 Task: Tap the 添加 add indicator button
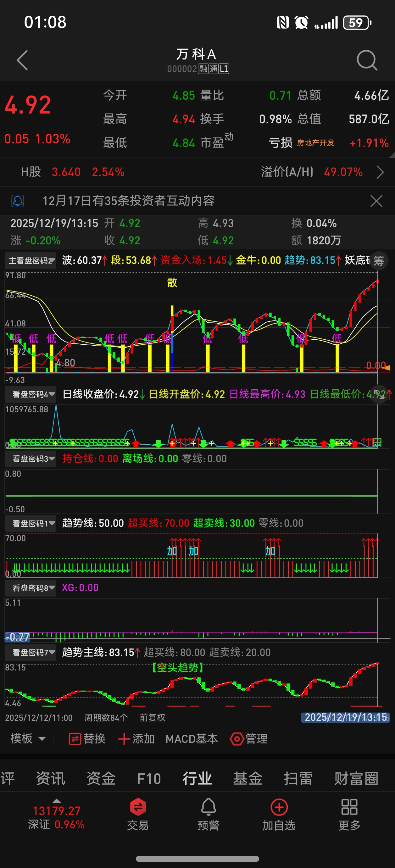point(136,739)
